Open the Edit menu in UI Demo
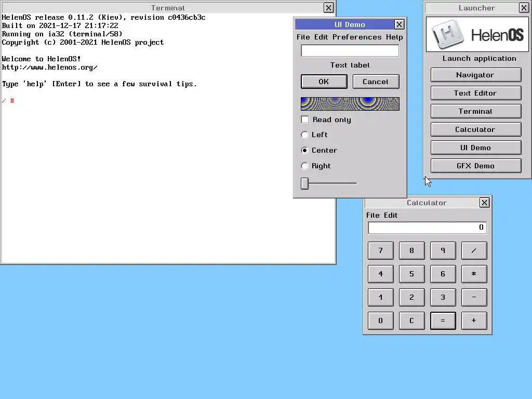Viewport: 532px width, 399px height. coord(321,37)
